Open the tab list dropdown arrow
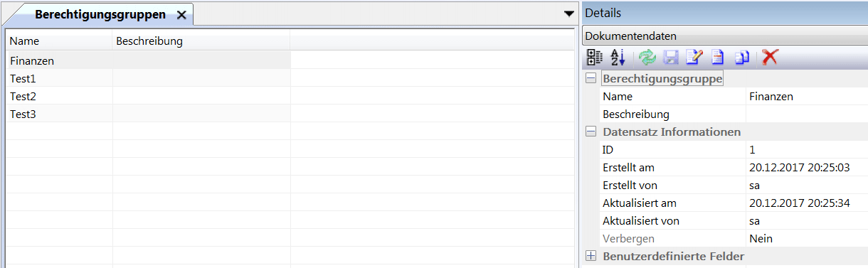Screen dimensions: 868x268 point(568,14)
